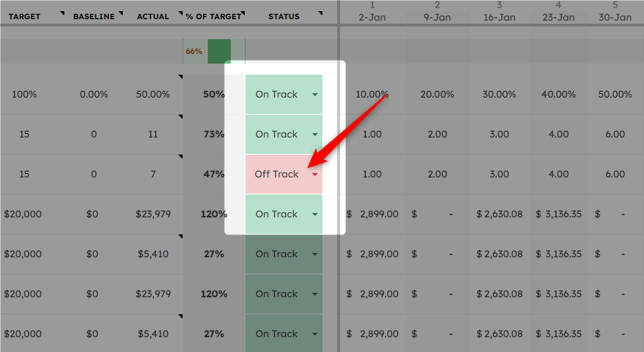Open status dropdown in 50% row
644x352 pixels.
pyautogui.click(x=315, y=95)
